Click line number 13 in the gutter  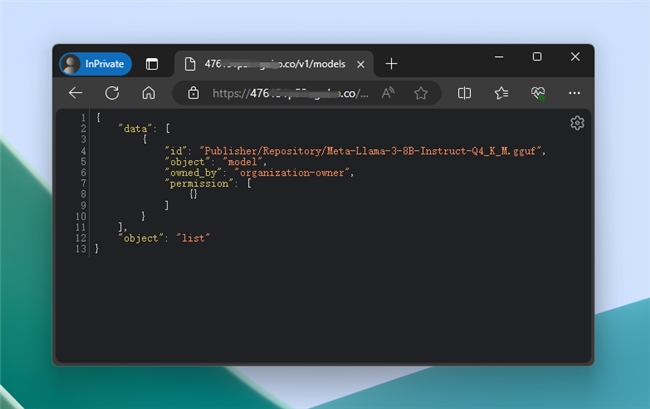coord(81,249)
